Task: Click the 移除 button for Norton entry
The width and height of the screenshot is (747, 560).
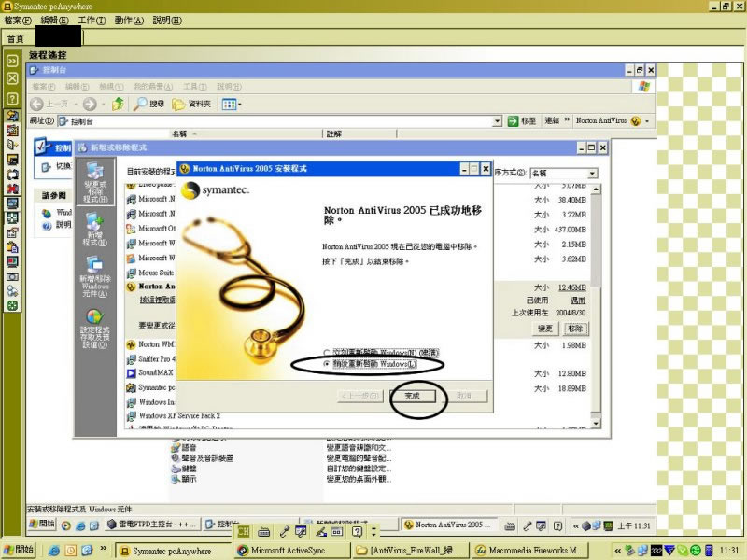Action: (x=575, y=329)
